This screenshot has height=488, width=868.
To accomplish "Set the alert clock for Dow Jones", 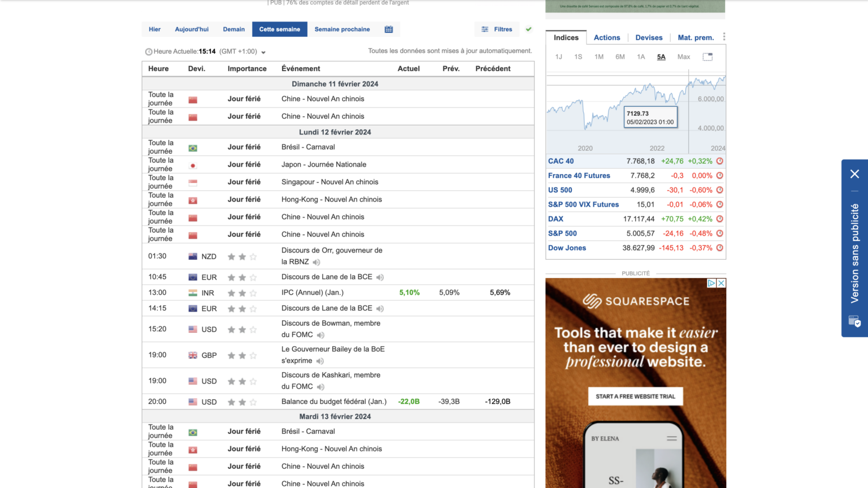I will [x=719, y=247].
